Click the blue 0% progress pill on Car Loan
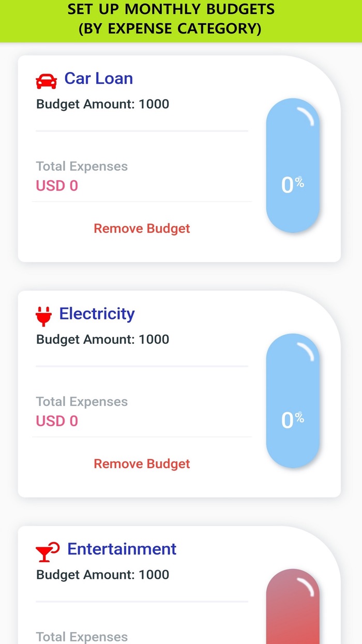This screenshot has width=362, height=644. 293,165
